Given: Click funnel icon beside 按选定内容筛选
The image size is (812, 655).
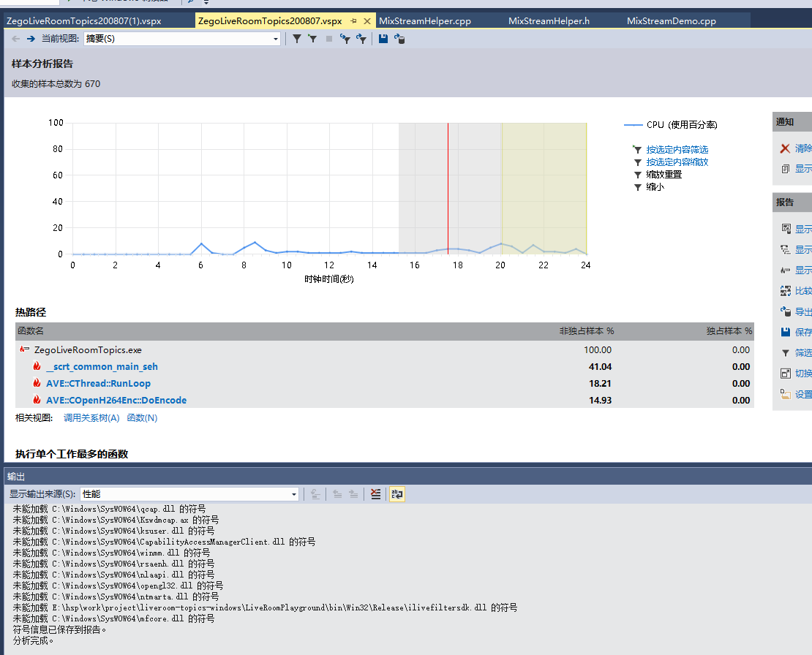Looking at the screenshot, I should pyautogui.click(x=637, y=150).
